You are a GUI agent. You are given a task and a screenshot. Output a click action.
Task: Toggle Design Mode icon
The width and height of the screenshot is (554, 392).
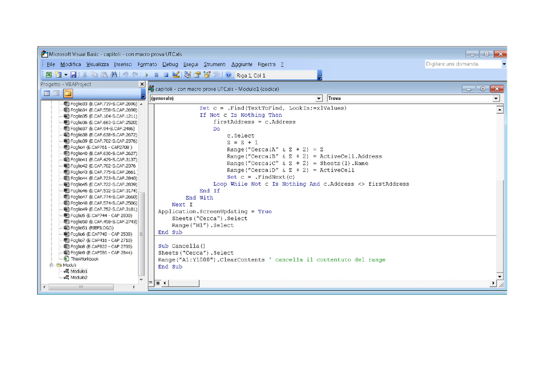175,75
